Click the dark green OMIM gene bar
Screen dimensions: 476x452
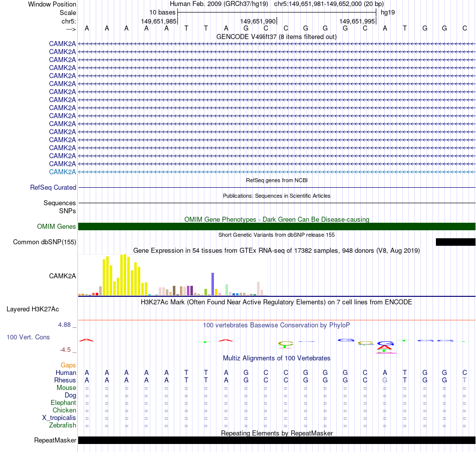coord(277,226)
